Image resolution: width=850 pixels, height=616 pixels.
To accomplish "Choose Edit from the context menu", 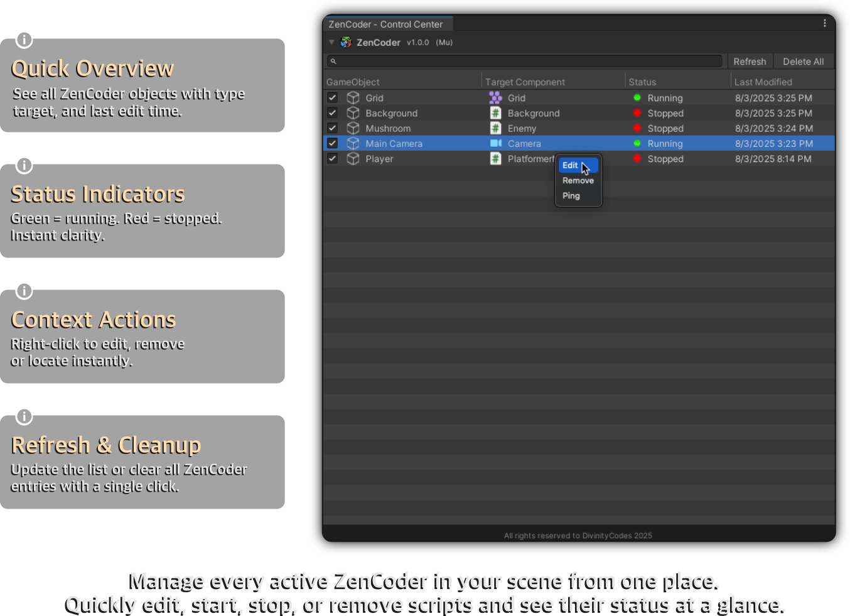I will (x=570, y=165).
